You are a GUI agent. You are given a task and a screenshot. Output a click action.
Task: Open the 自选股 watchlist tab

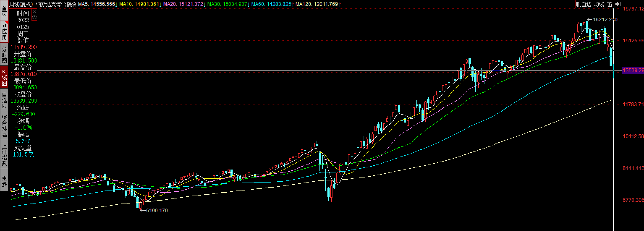click(4, 100)
